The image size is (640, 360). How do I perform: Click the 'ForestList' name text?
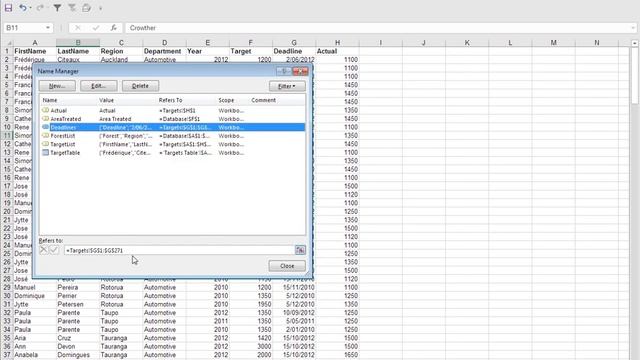click(63, 136)
